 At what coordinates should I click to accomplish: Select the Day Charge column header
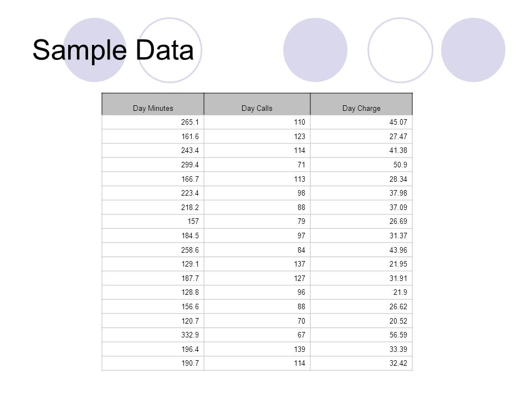click(361, 104)
